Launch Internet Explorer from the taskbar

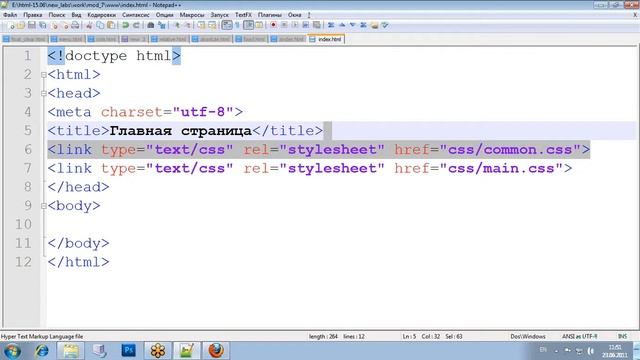(x=42, y=351)
